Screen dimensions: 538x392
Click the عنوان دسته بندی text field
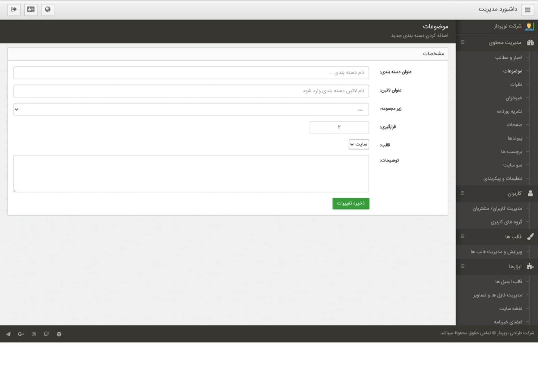pos(191,73)
